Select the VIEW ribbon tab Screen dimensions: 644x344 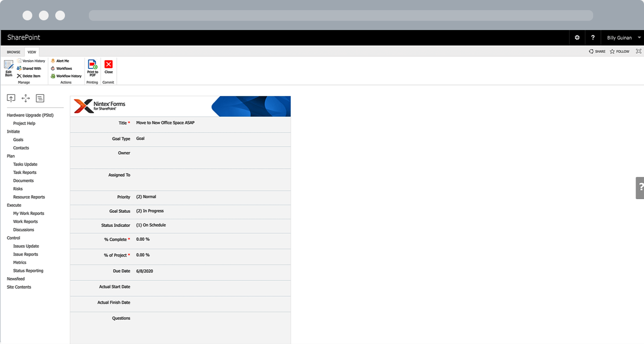point(32,52)
